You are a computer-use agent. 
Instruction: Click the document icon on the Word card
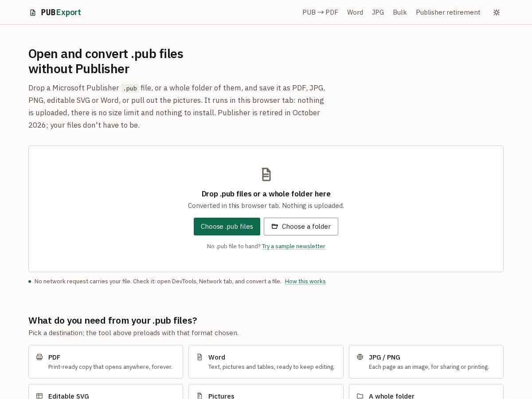(x=199, y=357)
